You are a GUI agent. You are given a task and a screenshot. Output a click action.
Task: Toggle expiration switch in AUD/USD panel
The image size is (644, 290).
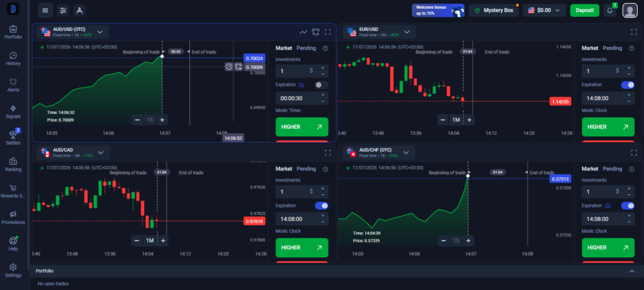coord(321,85)
